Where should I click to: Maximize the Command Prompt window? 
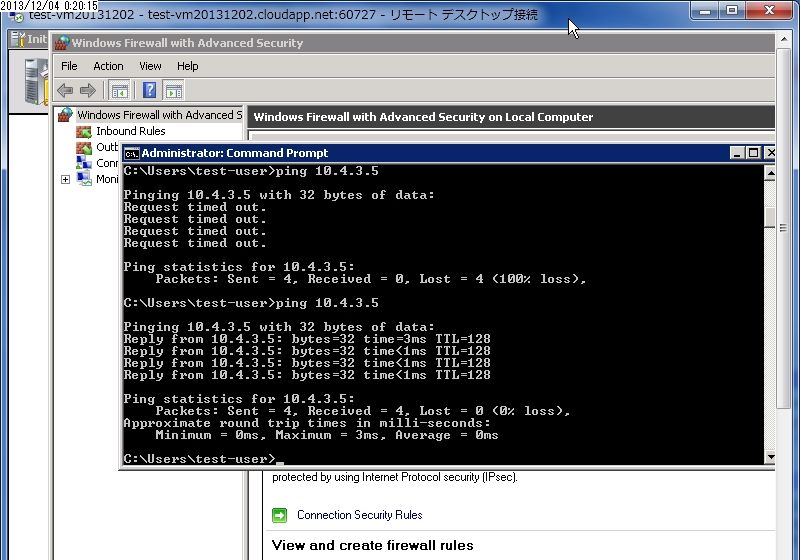pyautogui.click(x=753, y=152)
